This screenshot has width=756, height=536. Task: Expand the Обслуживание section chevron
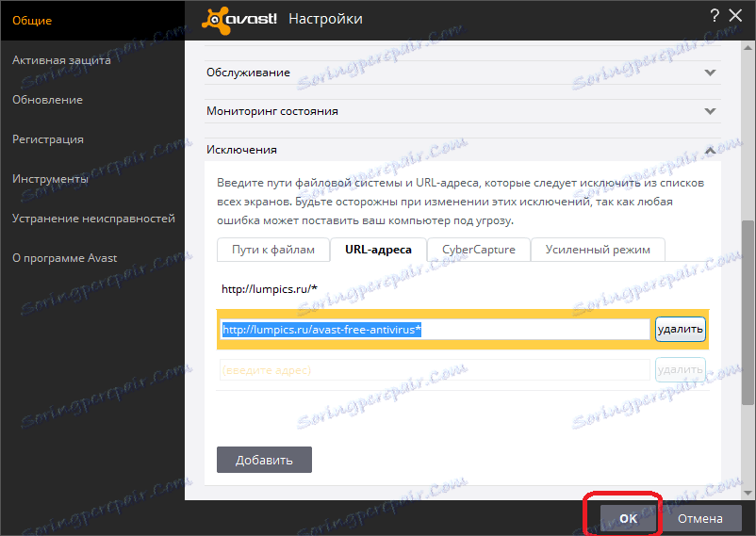coord(710,73)
